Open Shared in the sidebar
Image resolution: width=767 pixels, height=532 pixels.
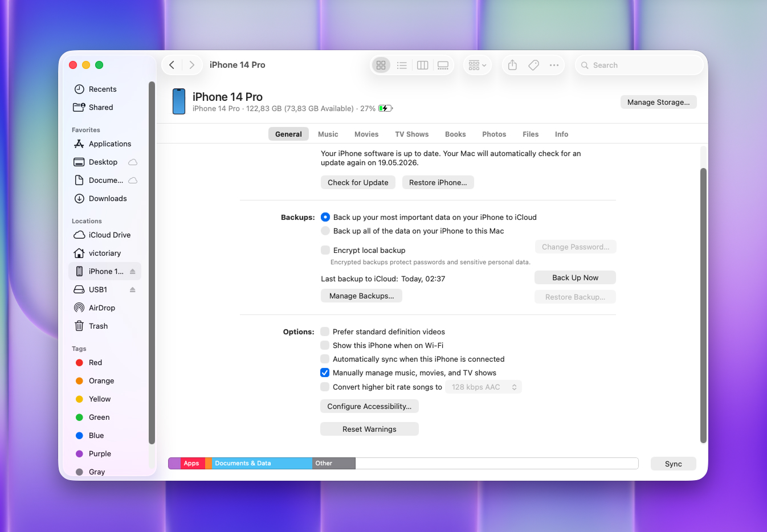tap(105, 108)
